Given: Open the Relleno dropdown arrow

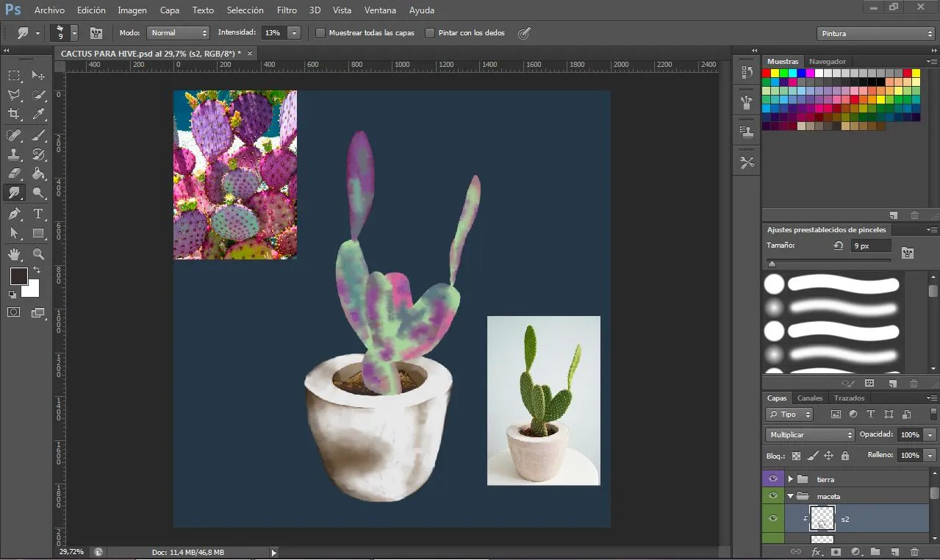Looking at the screenshot, I should coord(930,456).
